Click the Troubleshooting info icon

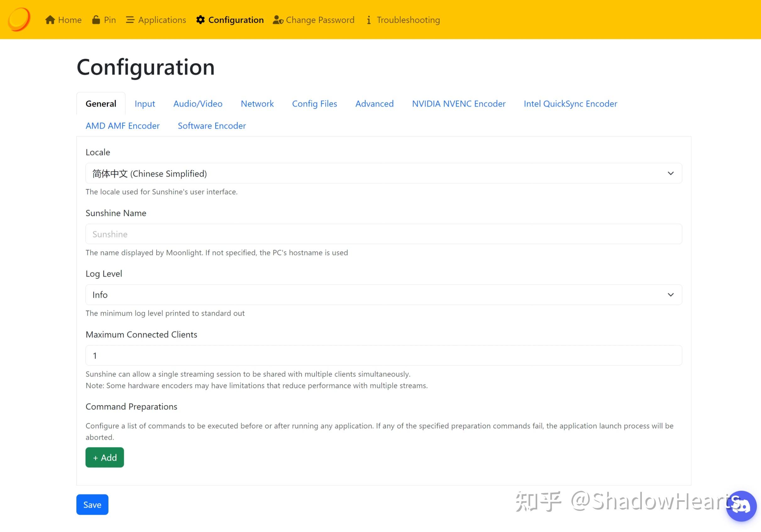(x=369, y=20)
